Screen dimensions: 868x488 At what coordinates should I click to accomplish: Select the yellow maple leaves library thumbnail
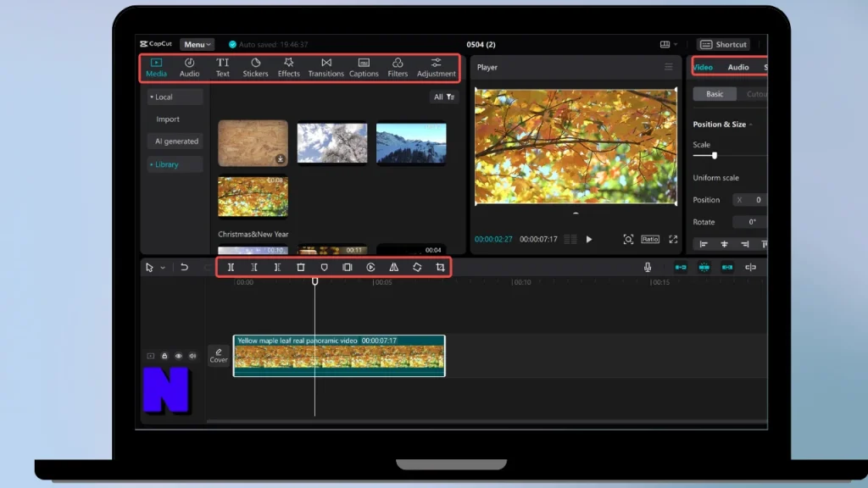tap(253, 197)
